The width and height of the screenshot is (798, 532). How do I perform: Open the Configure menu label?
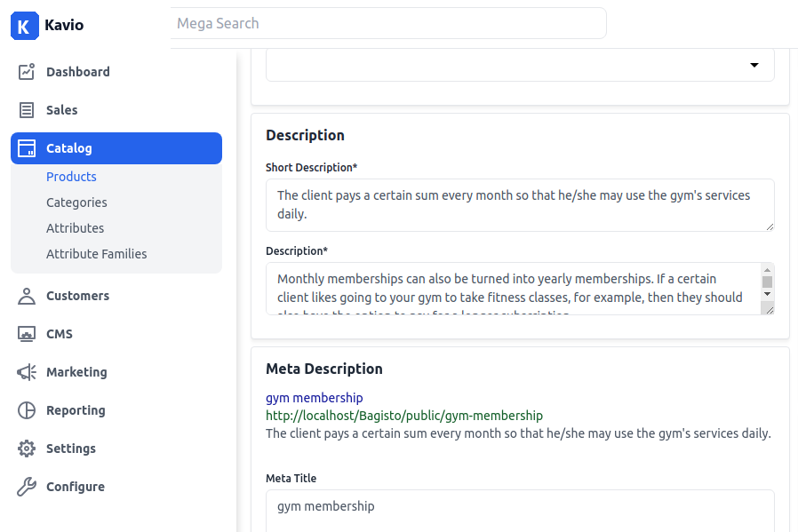click(76, 487)
